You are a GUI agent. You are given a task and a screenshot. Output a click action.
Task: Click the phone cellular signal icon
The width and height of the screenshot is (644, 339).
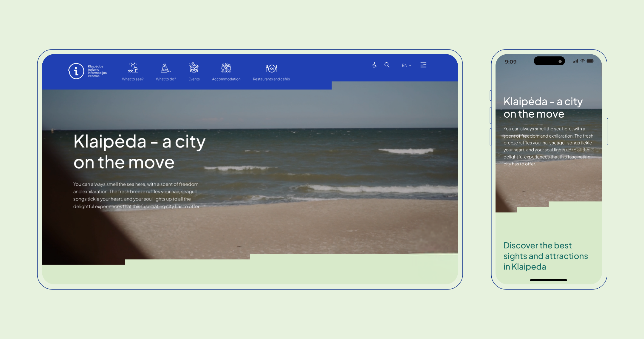point(575,61)
